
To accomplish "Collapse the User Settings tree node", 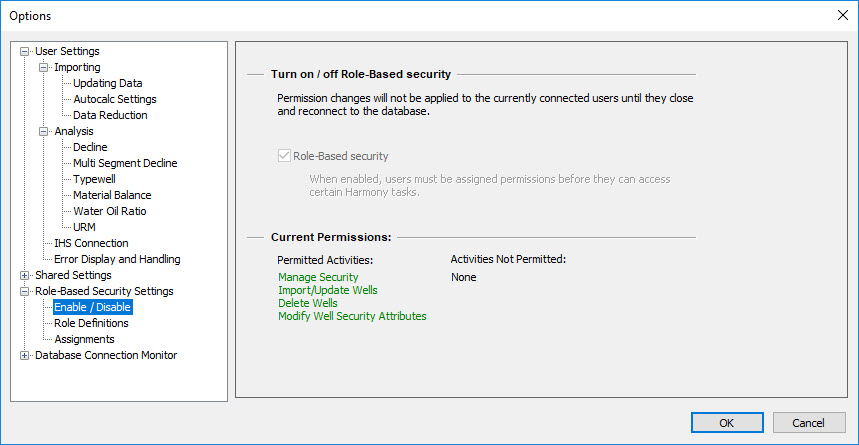I will 25,51.
